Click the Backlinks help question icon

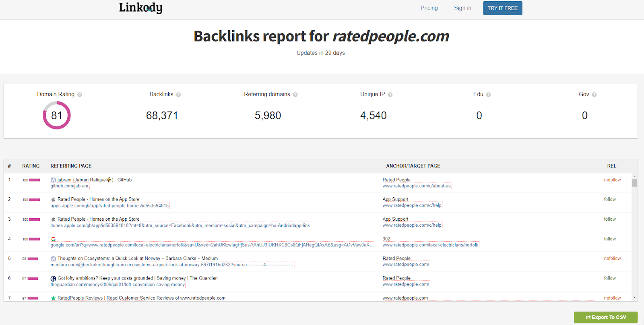pyautogui.click(x=178, y=95)
